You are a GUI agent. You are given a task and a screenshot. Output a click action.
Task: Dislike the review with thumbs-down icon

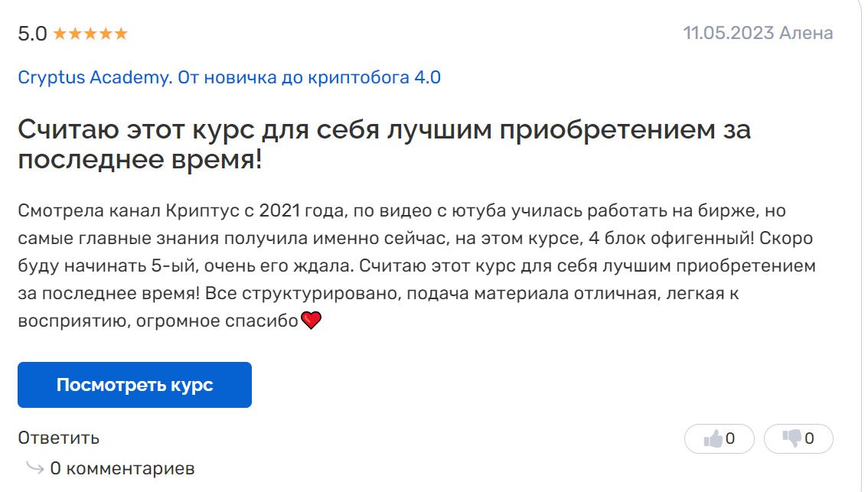click(791, 438)
